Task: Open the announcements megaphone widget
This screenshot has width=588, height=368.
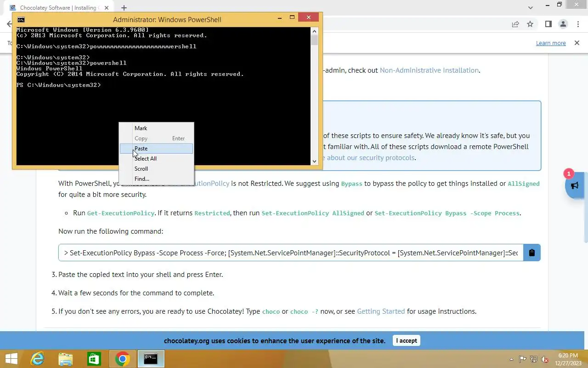Action: [x=575, y=185]
